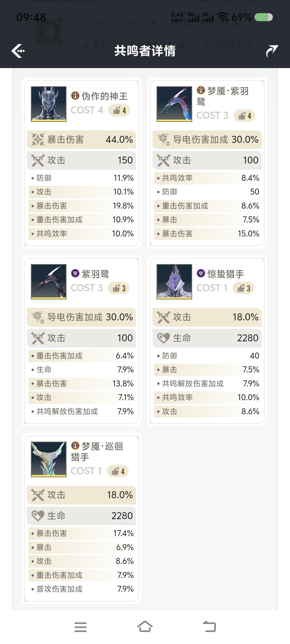
Task: Tap the back arrow in header
Action: [18, 51]
